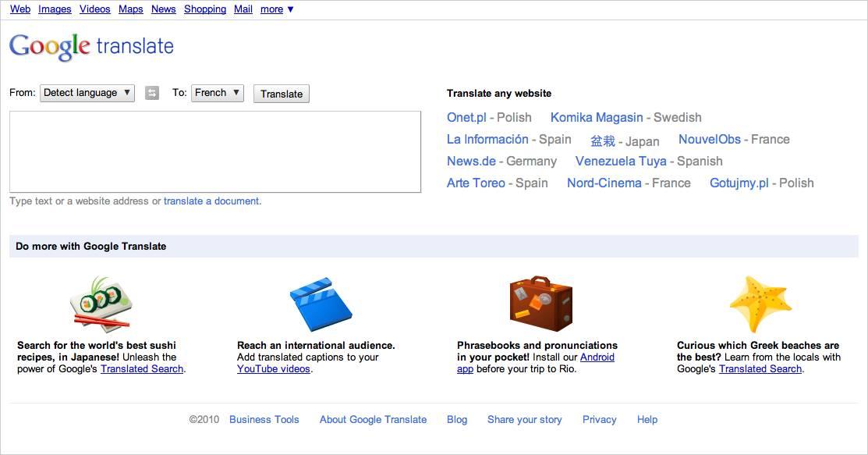Viewport: 868px width, 455px height.
Task: Go to Web in top navigation
Action: (x=20, y=9)
